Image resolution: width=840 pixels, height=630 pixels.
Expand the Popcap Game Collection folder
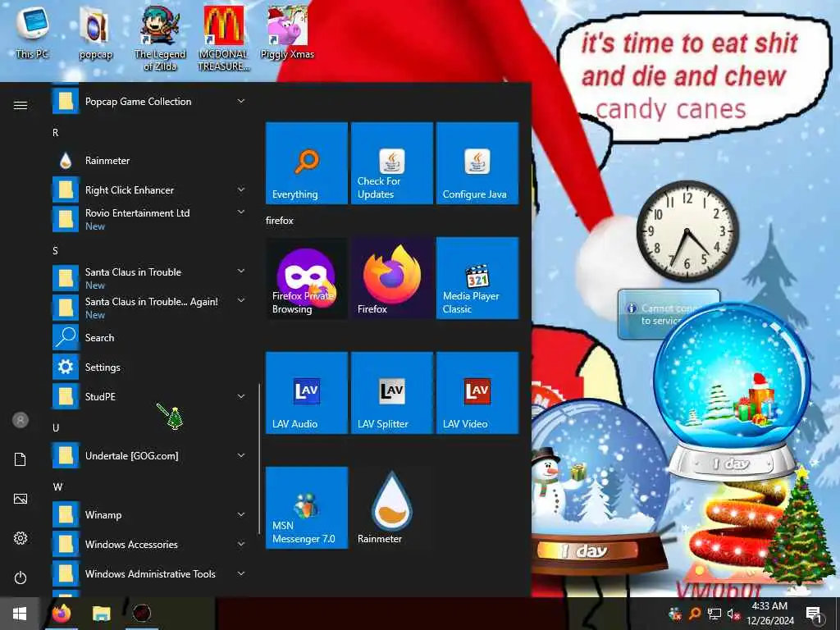coord(150,101)
